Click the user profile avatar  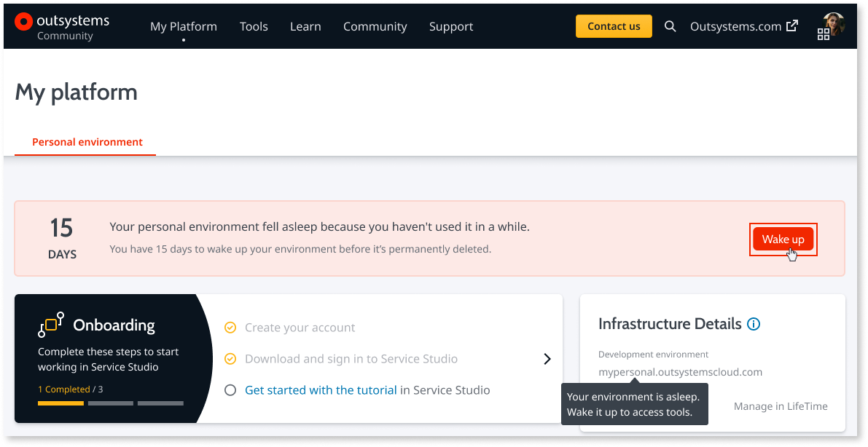click(x=834, y=23)
